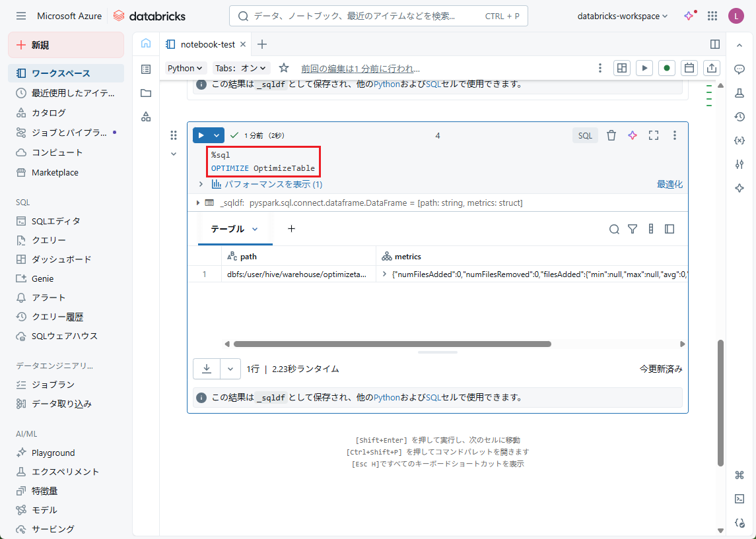Open the Python language dropdown
The height and width of the screenshot is (539, 756).
[186, 68]
